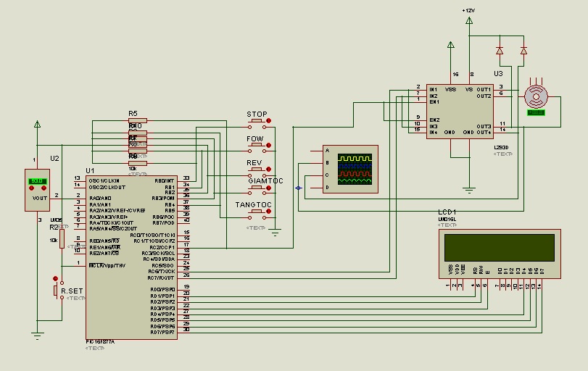Click the OUT1 pin label on U3
The width and height of the screenshot is (588, 371).
(x=484, y=90)
